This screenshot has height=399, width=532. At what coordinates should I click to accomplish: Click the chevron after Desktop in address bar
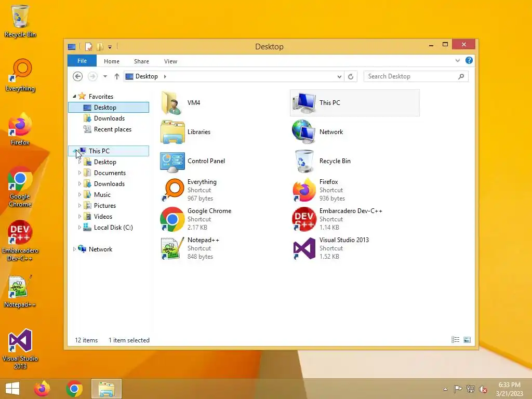(x=165, y=76)
